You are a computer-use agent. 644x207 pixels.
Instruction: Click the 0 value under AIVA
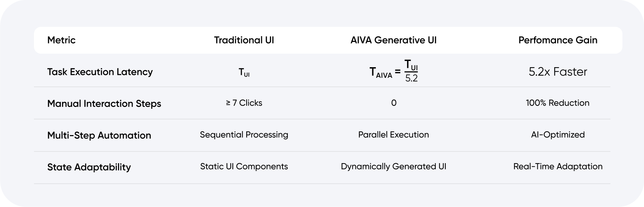393,103
